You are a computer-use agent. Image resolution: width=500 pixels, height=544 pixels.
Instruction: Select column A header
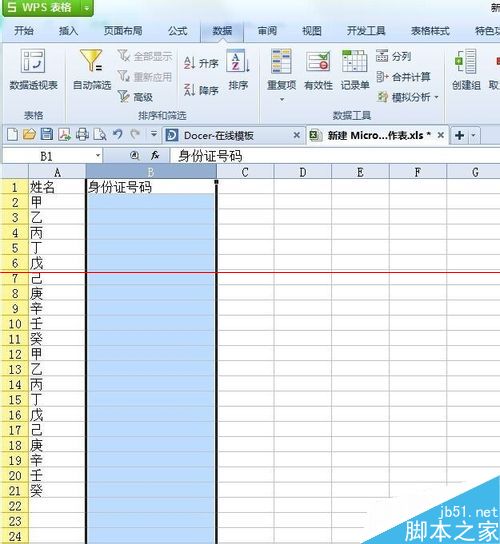[x=57, y=172]
